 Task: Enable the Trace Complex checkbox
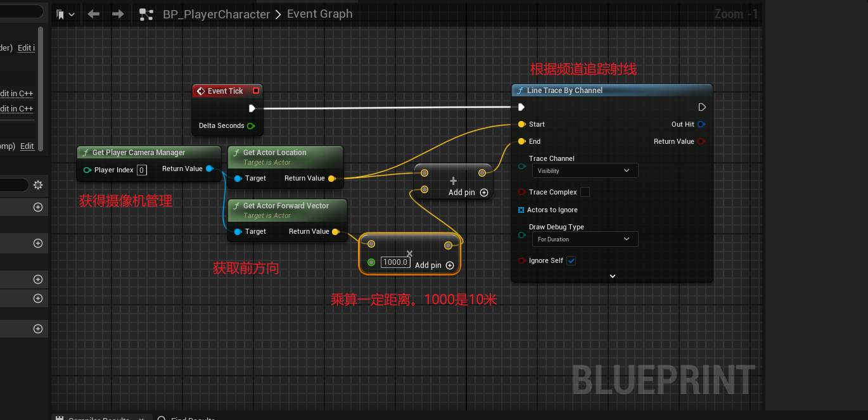585,192
